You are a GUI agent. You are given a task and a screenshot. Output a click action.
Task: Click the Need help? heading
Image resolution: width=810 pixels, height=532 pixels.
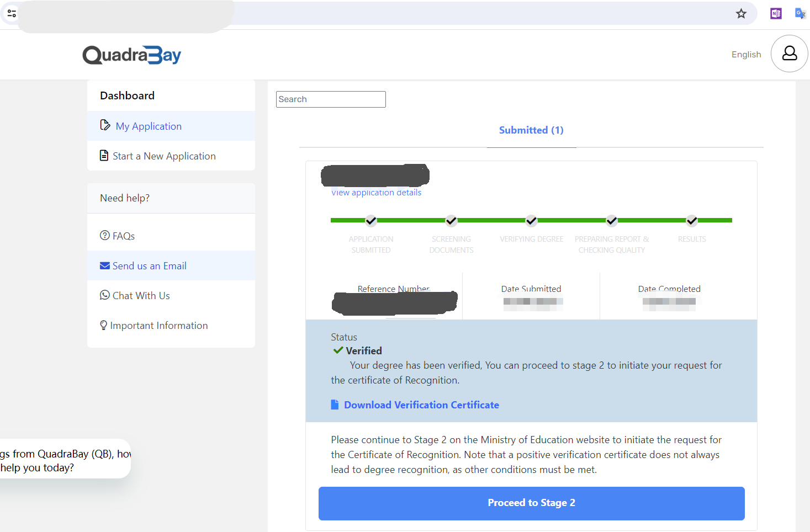(125, 198)
